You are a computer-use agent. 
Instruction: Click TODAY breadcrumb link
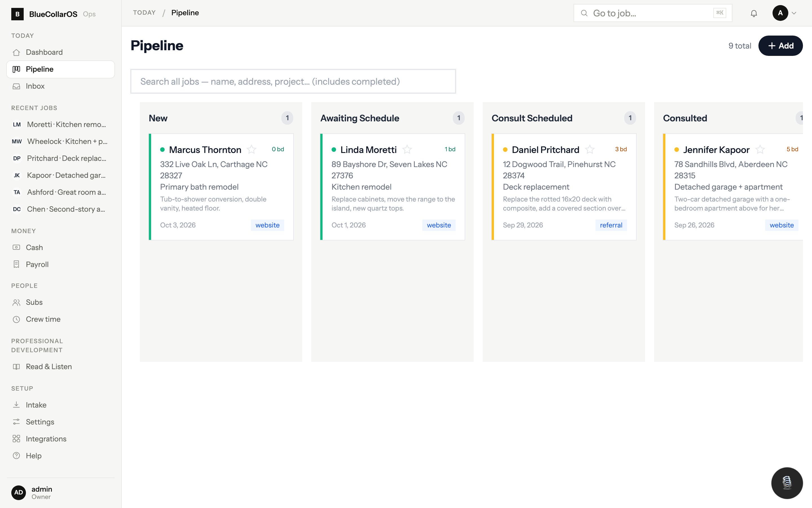pyautogui.click(x=144, y=13)
